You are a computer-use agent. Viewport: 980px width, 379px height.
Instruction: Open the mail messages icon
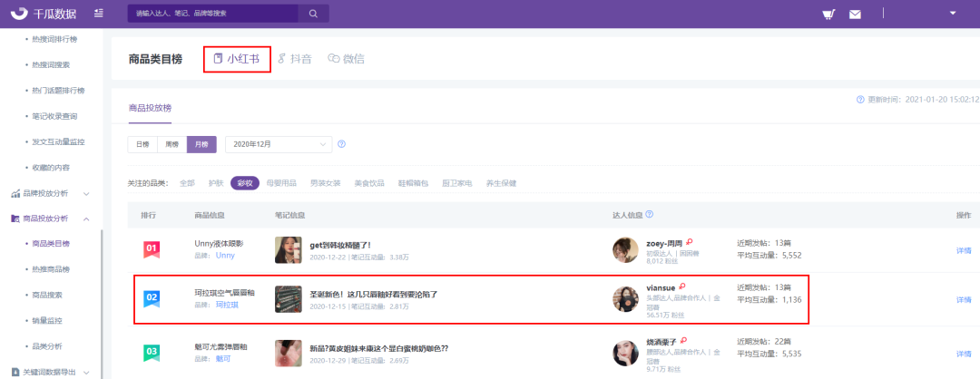(x=855, y=15)
